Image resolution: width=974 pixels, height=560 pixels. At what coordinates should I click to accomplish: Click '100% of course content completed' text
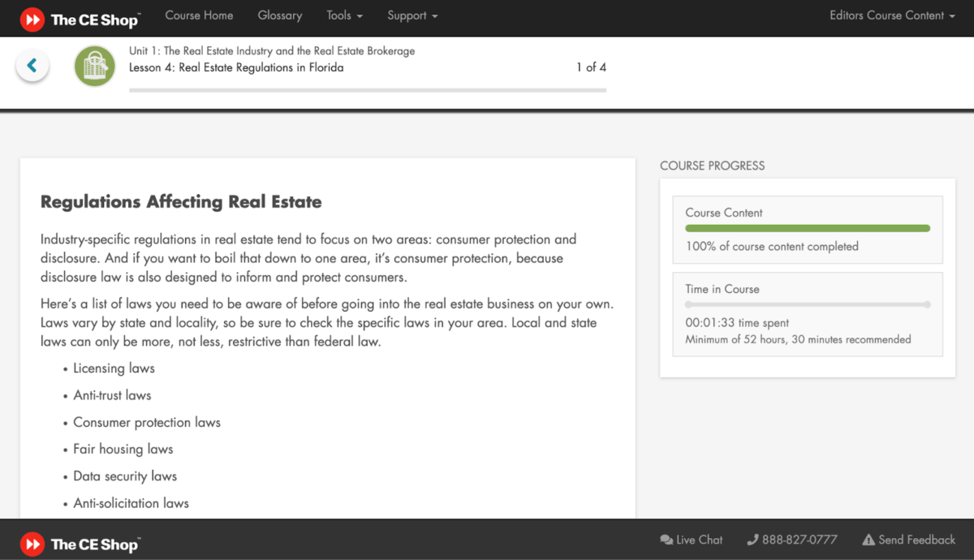[772, 247]
